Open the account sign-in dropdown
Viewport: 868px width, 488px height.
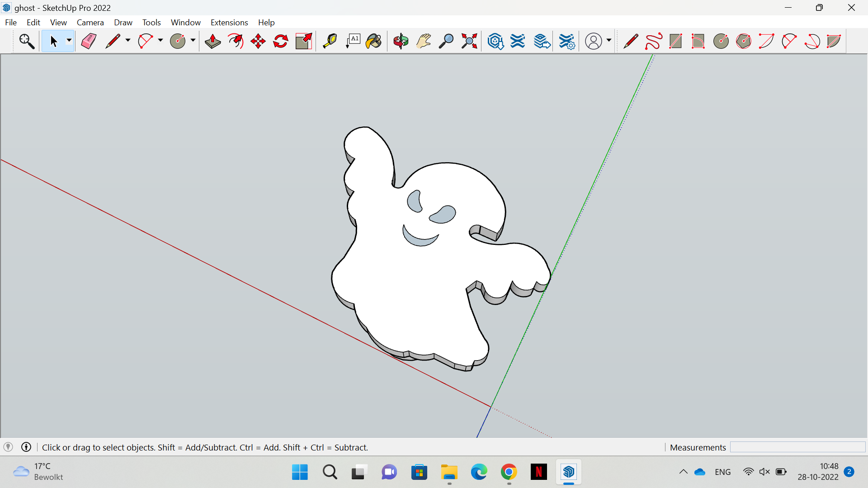609,41
